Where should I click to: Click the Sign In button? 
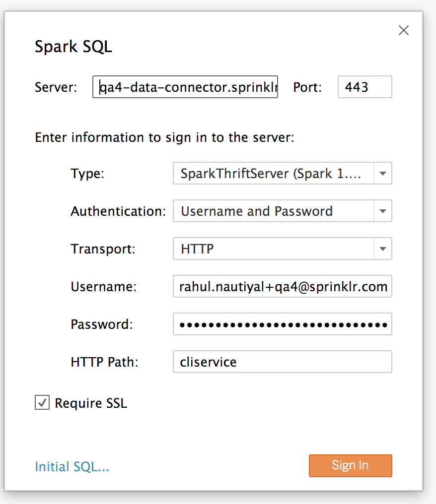(351, 465)
